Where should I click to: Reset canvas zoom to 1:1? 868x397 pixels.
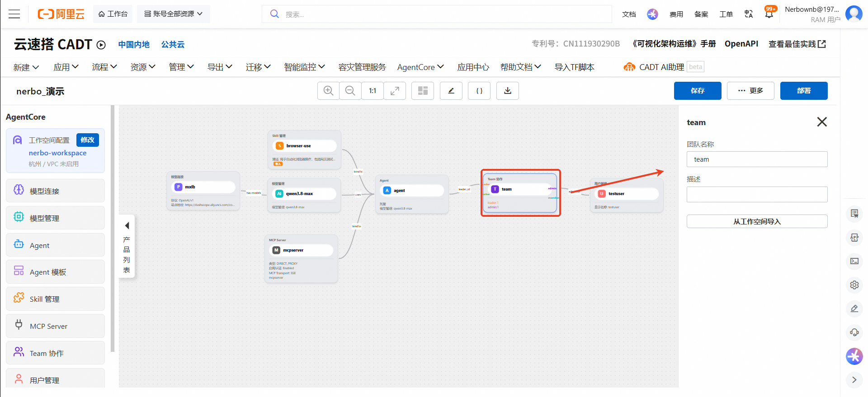(x=373, y=91)
